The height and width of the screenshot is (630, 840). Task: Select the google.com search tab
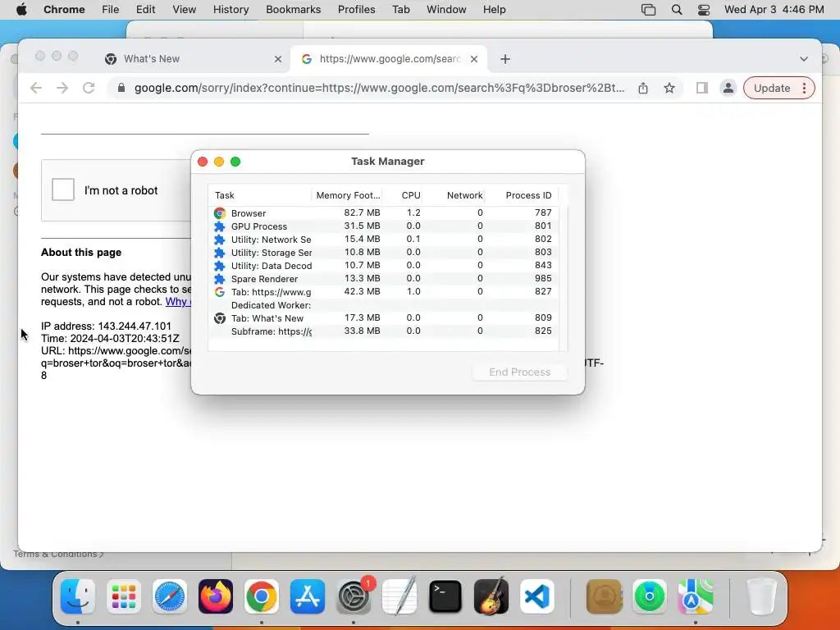point(389,59)
